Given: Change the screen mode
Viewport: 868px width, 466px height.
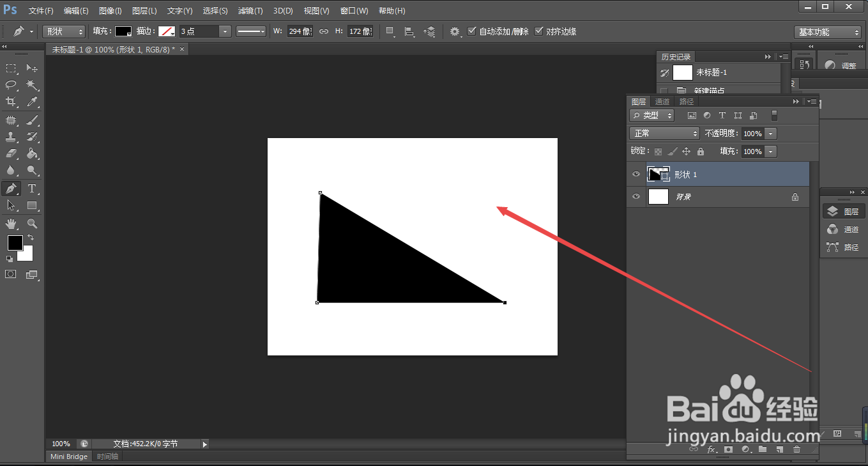Looking at the screenshot, I should coord(32,274).
